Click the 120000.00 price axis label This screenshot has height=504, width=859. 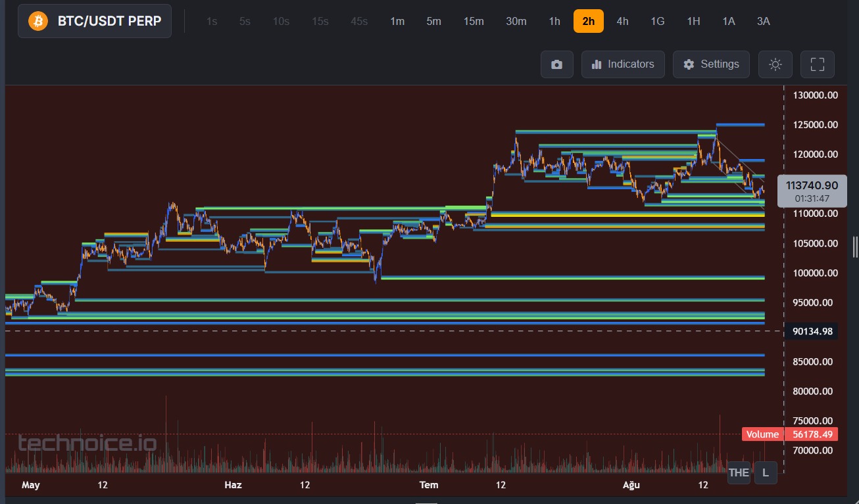816,154
